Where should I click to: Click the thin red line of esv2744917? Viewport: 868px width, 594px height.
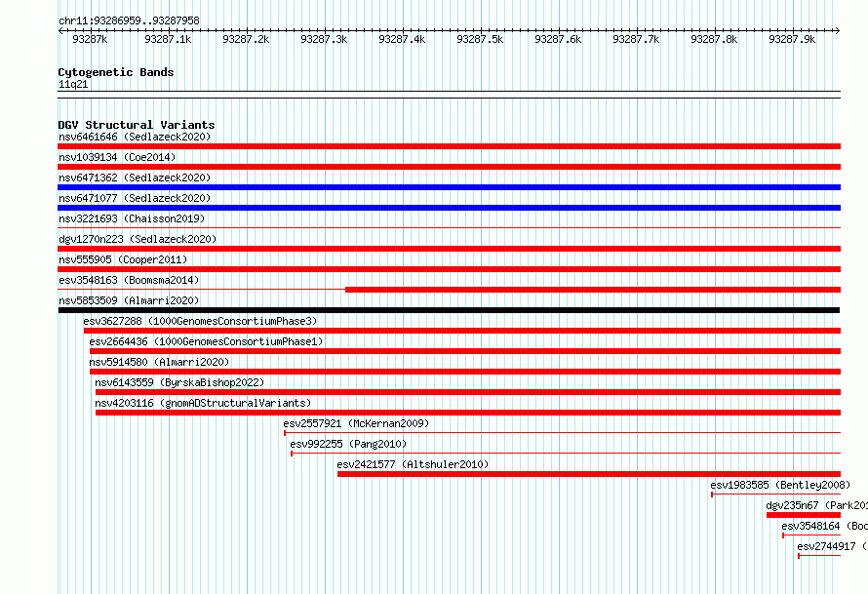click(x=818, y=555)
